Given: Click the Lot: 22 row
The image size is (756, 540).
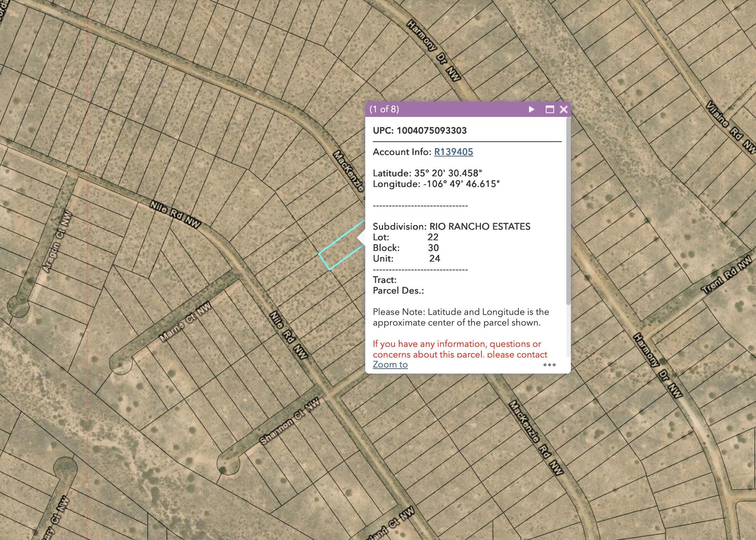Looking at the screenshot, I should point(406,237).
